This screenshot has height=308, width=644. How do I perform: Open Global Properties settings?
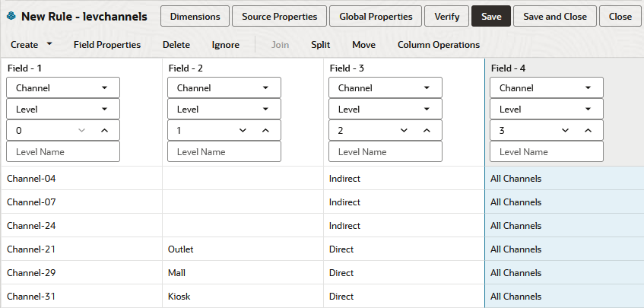[376, 16]
